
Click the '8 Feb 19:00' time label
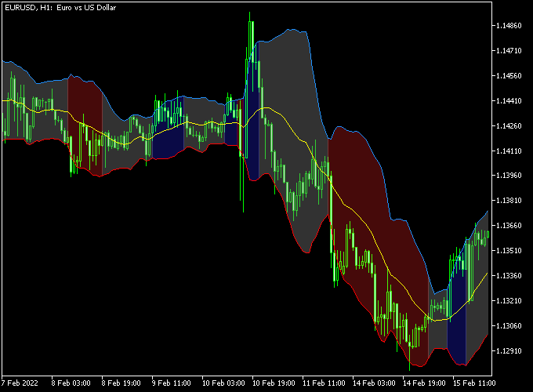click(121, 383)
